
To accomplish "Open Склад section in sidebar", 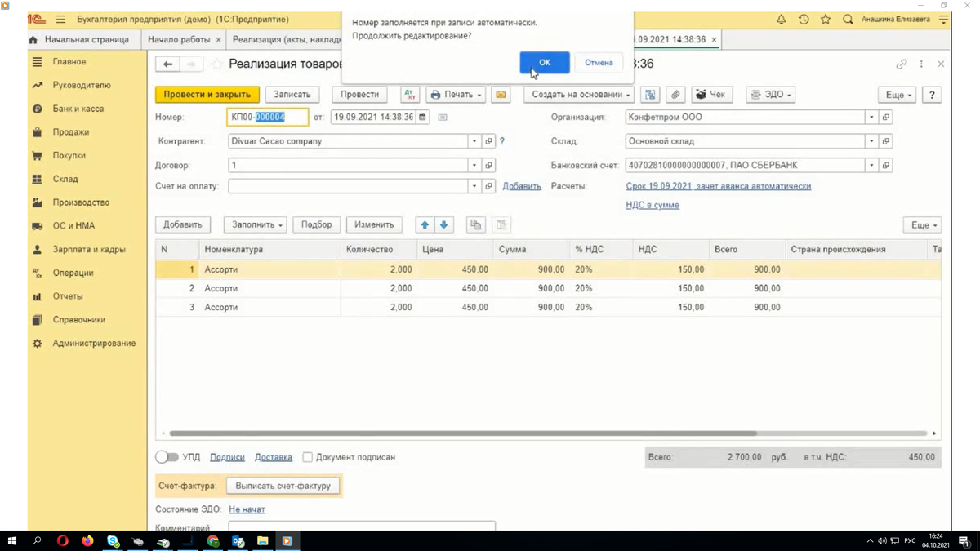I will (x=65, y=179).
